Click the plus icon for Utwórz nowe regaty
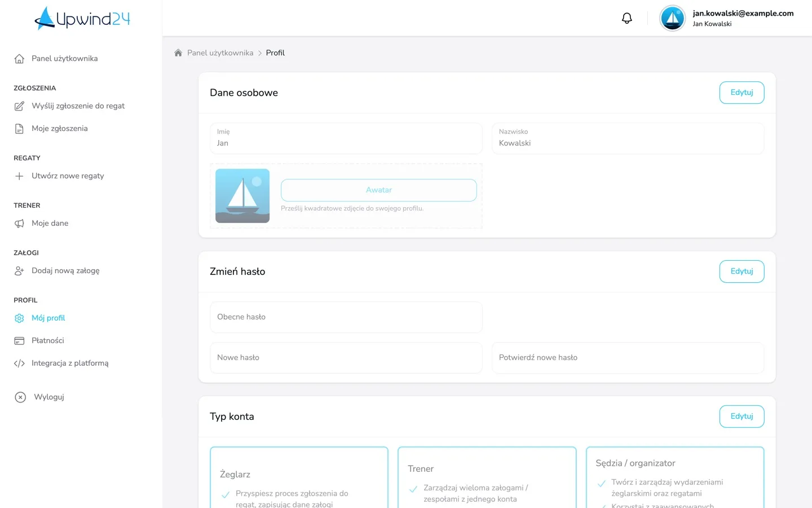The image size is (812, 508). click(x=19, y=176)
